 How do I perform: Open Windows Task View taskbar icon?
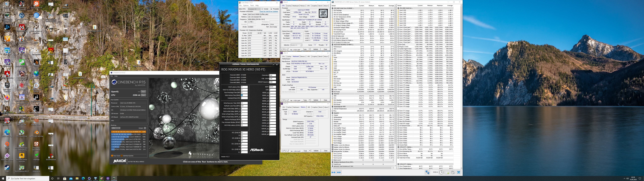pos(58,178)
